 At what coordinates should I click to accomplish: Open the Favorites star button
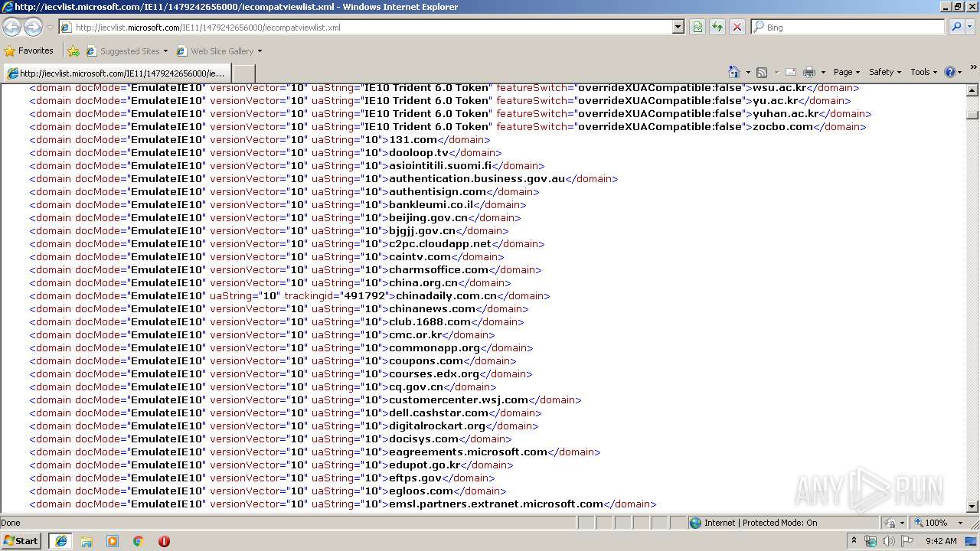pyautogui.click(x=28, y=51)
